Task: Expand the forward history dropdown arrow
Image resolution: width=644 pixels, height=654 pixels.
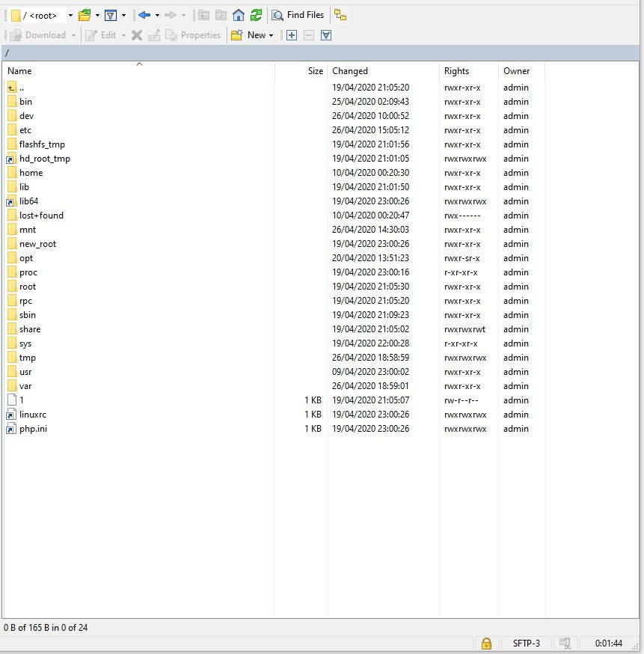Action: tap(183, 16)
